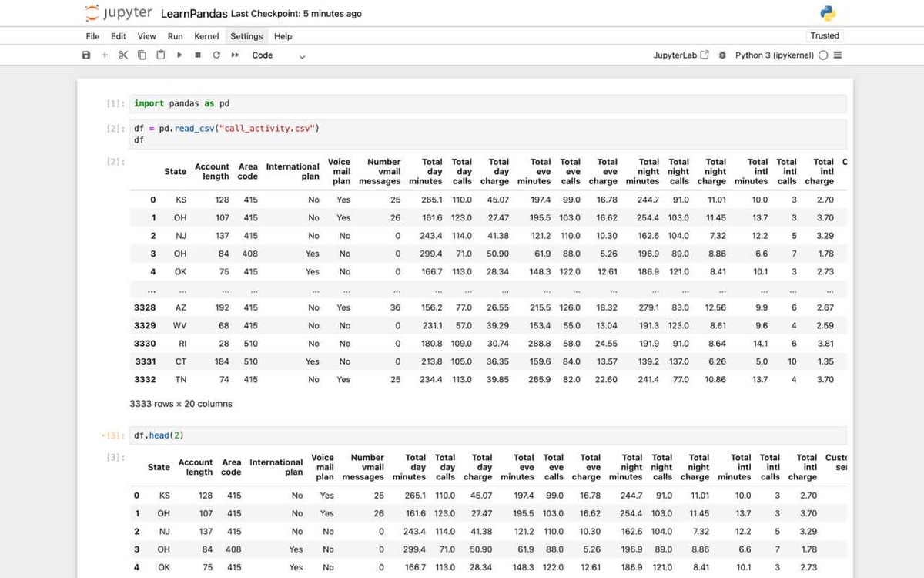This screenshot has height=578, width=924.
Task: Click the Last Checkpoint text
Action: pos(296,14)
